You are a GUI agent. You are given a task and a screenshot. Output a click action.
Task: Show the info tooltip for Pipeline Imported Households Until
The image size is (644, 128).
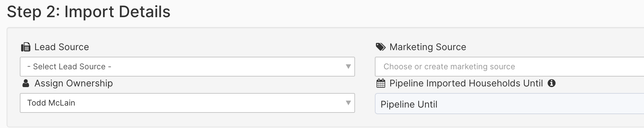(552, 83)
